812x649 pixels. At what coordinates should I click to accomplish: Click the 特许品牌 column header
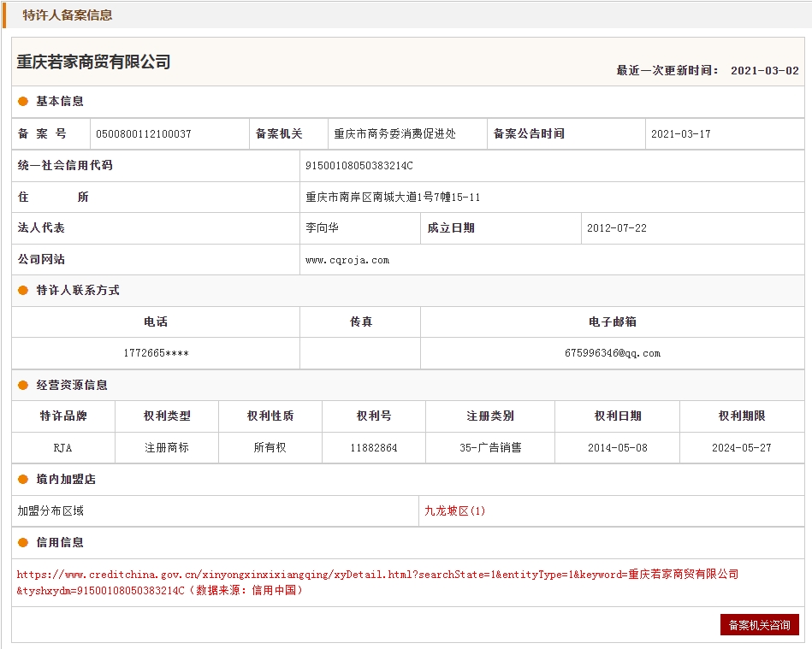63,416
